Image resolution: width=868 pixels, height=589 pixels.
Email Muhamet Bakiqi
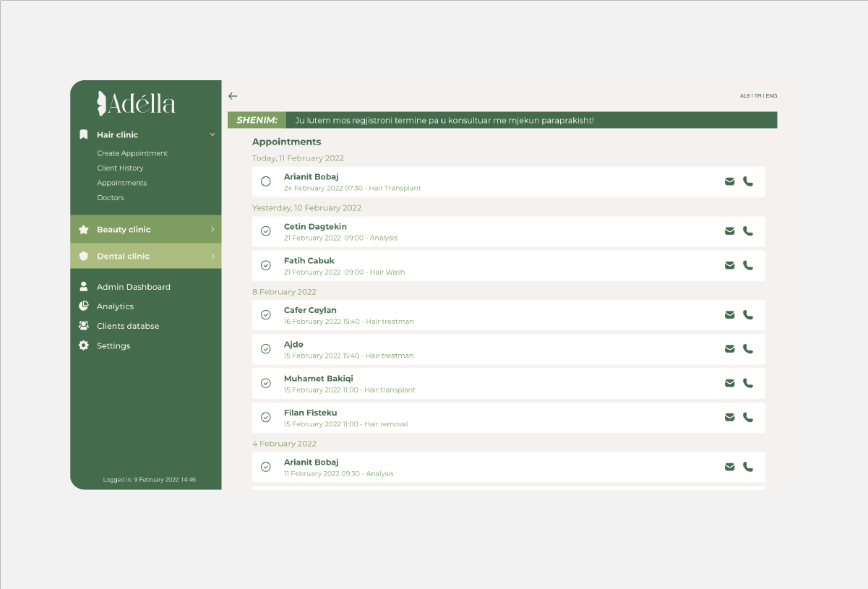[730, 383]
